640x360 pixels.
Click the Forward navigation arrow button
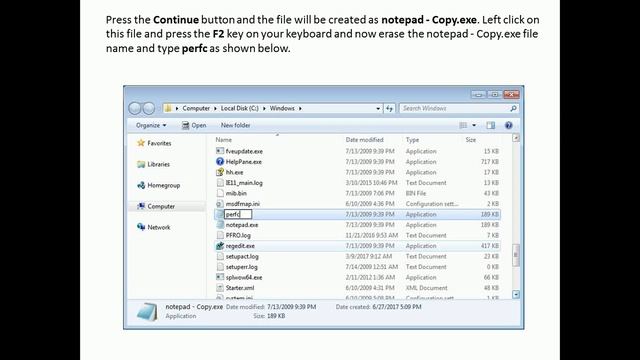(149, 108)
